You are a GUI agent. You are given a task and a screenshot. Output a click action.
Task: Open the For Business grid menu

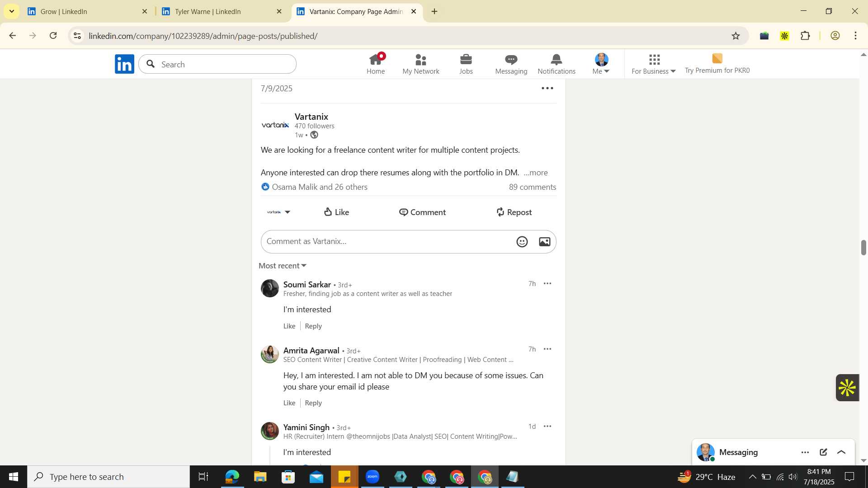[x=653, y=64]
